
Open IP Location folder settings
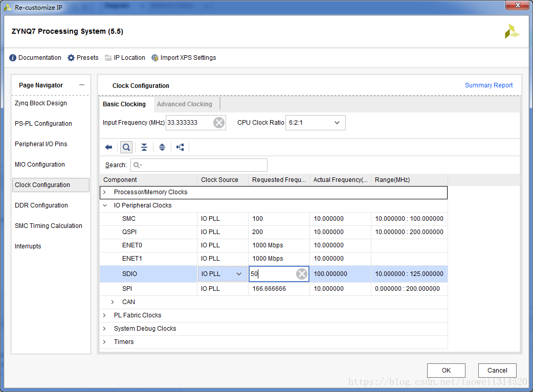125,58
